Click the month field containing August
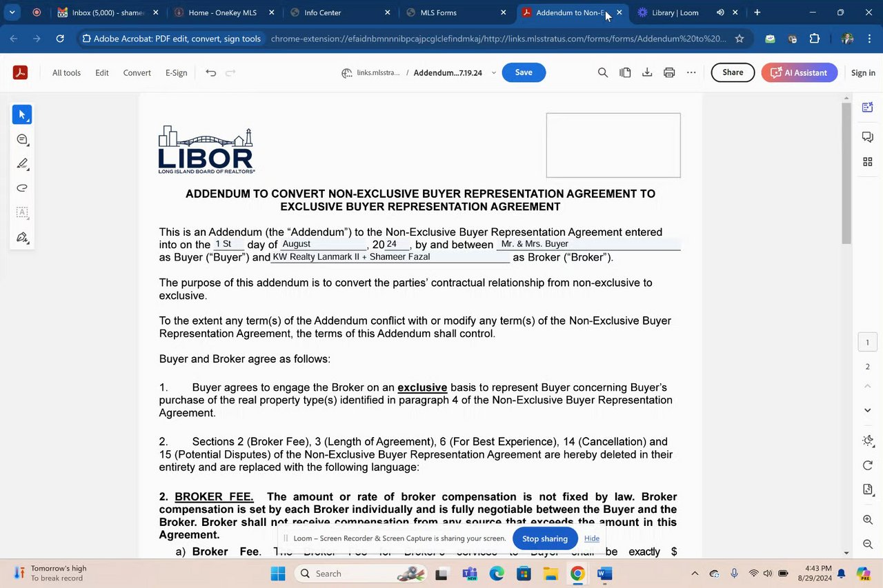 coord(324,244)
